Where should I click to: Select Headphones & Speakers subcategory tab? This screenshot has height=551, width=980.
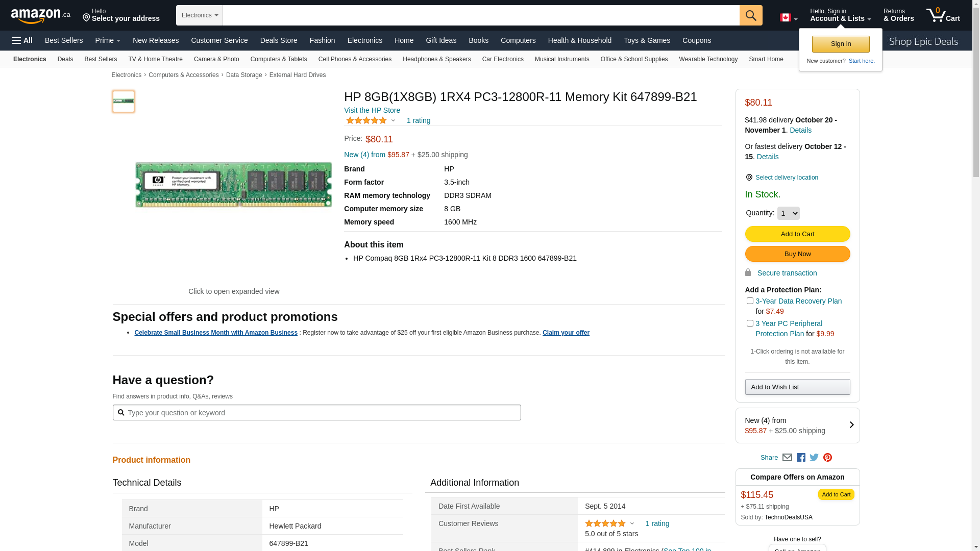point(436,59)
